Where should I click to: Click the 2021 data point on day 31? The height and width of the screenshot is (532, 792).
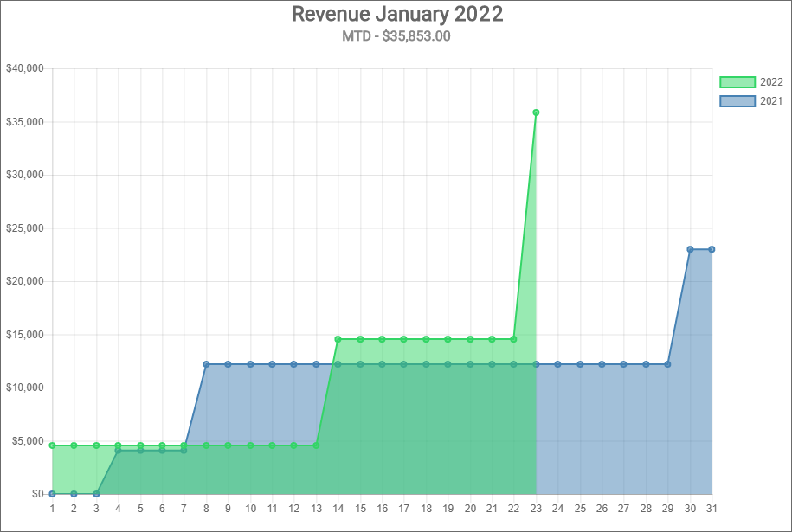(x=712, y=248)
